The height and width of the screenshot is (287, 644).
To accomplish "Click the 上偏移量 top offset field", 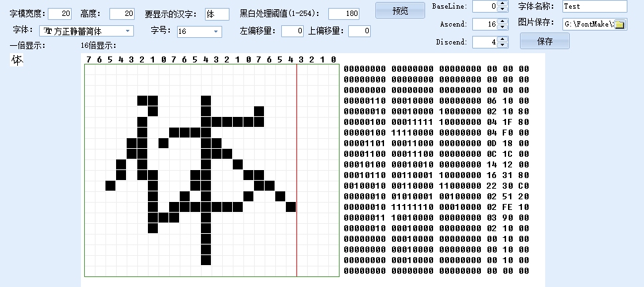I will (x=359, y=31).
